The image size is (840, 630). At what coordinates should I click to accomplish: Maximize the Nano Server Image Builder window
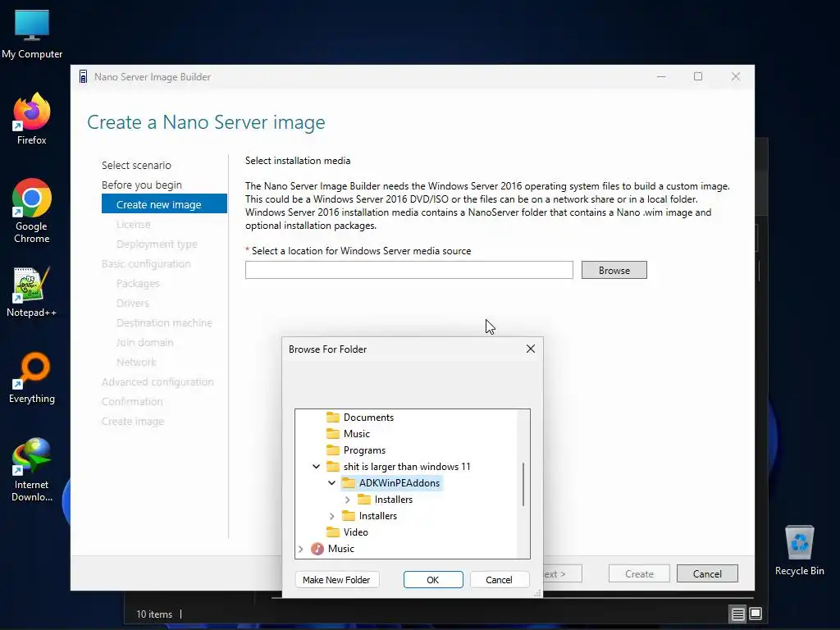tap(697, 76)
